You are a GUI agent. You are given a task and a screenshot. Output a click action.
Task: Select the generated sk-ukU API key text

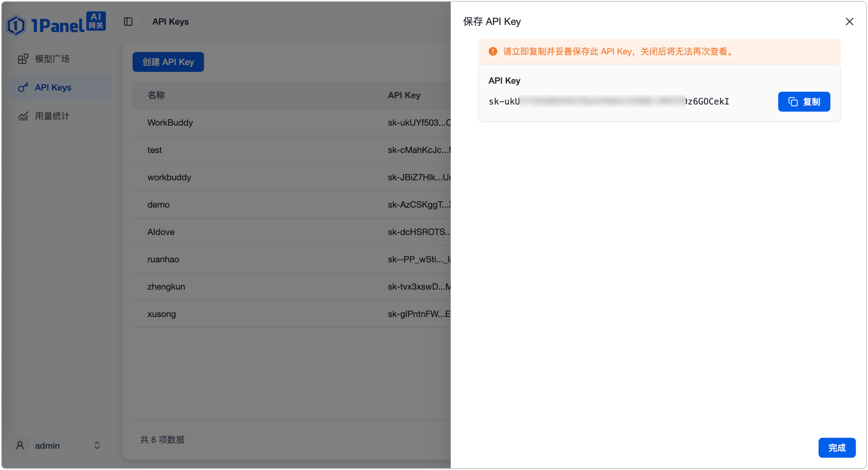(609, 102)
